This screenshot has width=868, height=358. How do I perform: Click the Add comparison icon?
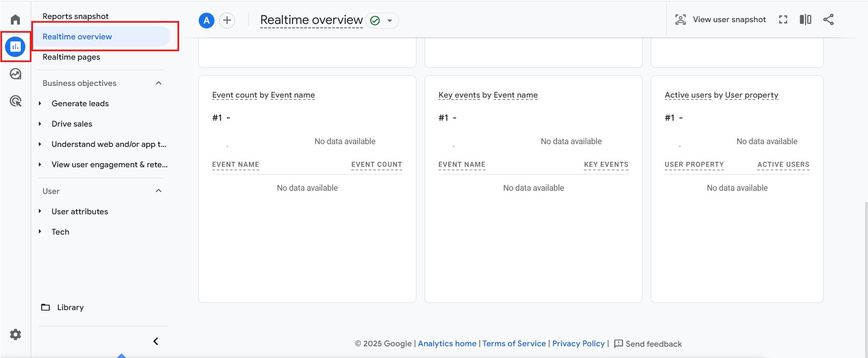805,19
